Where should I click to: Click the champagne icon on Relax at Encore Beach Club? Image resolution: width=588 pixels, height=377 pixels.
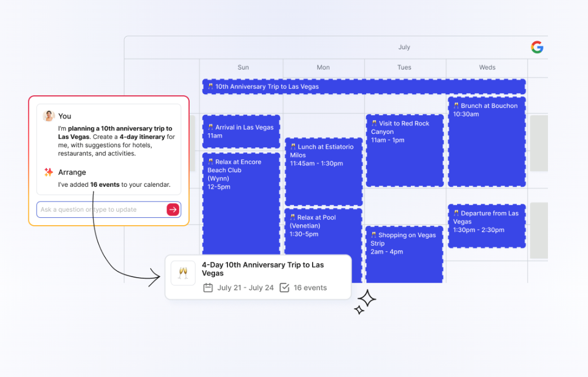(210, 161)
